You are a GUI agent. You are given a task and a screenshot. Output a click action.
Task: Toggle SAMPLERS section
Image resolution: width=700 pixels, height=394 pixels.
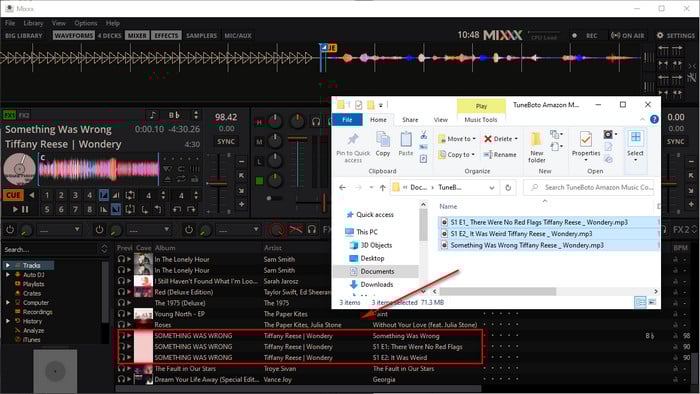click(x=201, y=35)
